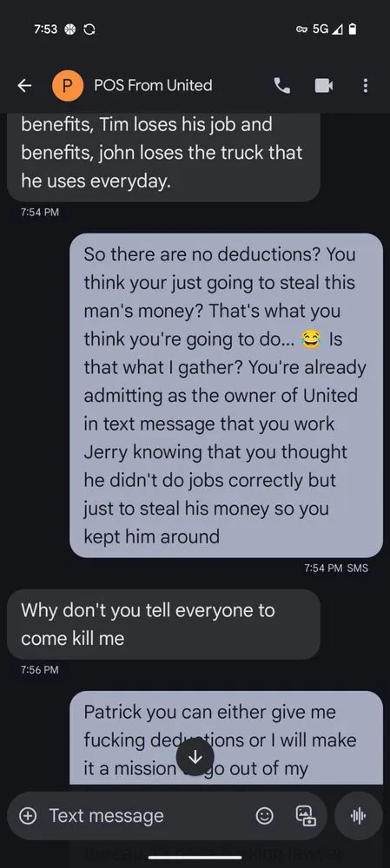
Task: Open the three-dot overflow menu
Action: [365, 85]
